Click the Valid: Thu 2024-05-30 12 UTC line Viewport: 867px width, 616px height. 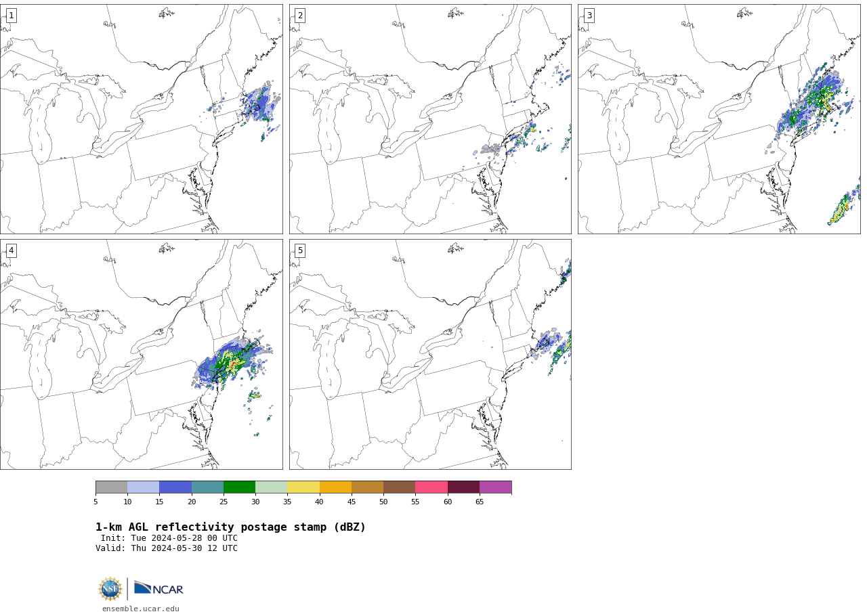coord(167,548)
